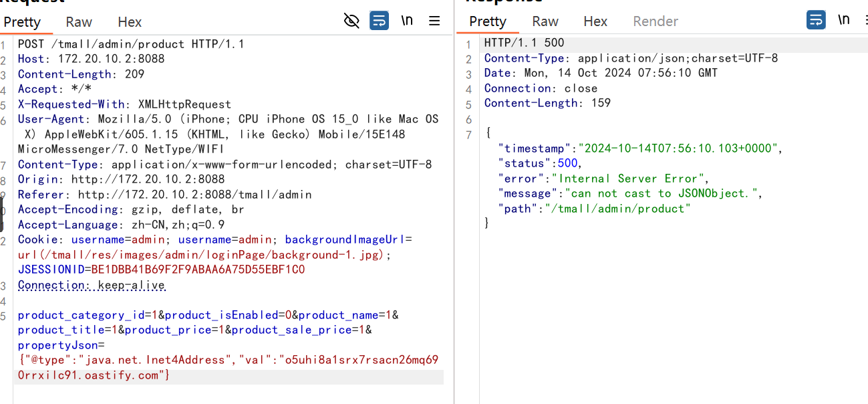Toggle word wrap icon in Request pane
This screenshot has width=868, height=404.
[379, 21]
